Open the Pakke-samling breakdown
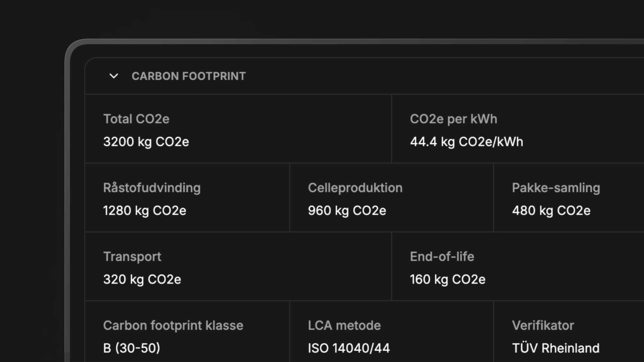Screen dimensions: 644x362 567,199
